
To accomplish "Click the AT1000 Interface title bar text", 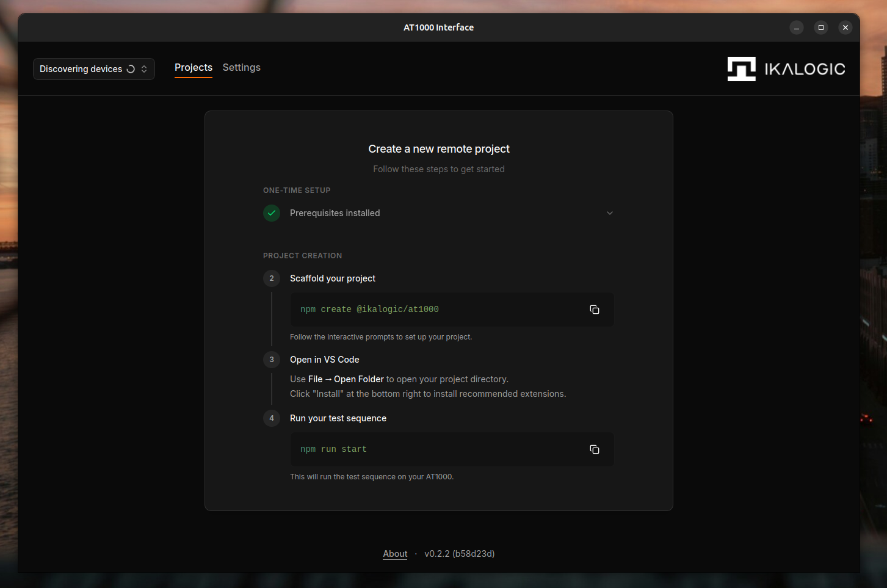I will point(438,27).
